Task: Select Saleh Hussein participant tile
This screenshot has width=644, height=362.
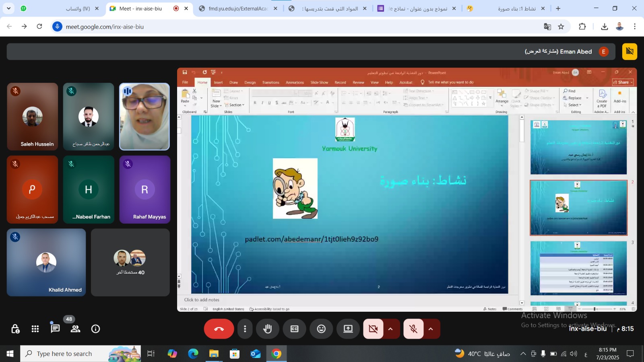Action: 33,117
